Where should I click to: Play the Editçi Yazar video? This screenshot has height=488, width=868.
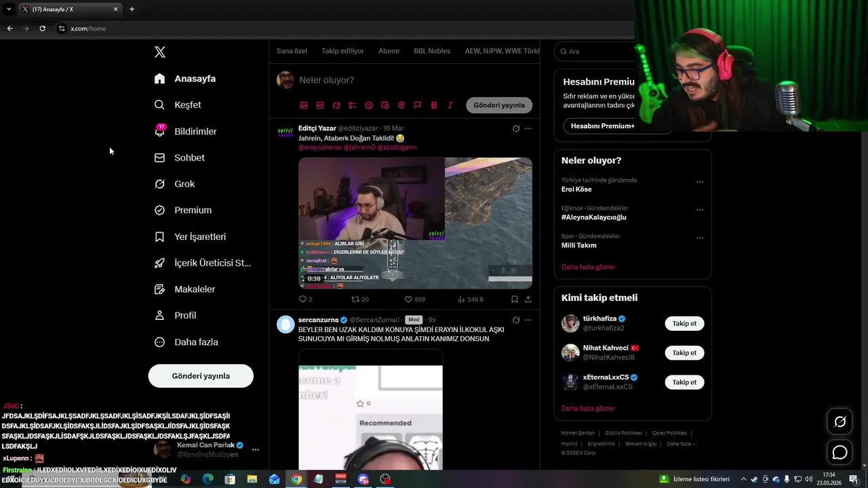click(x=415, y=224)
